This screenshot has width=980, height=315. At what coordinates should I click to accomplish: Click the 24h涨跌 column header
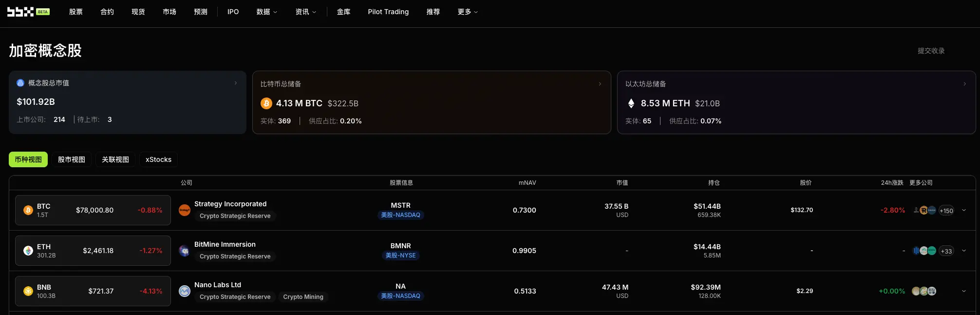click(892, 183)
